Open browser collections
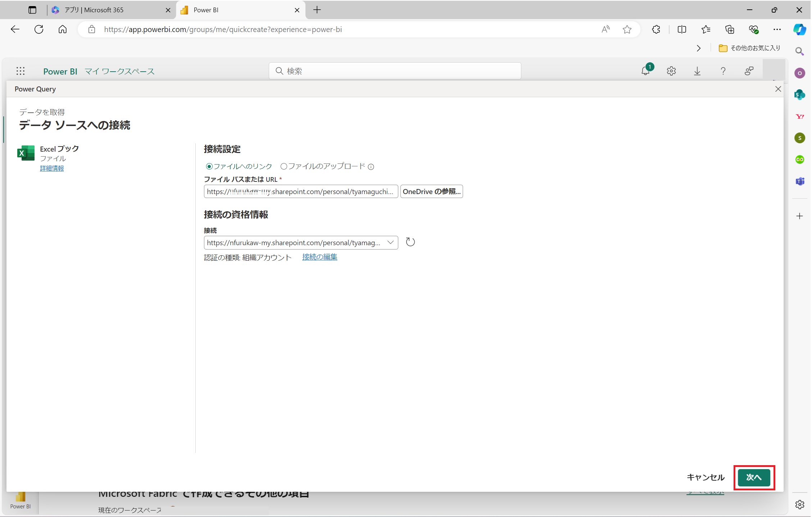 coord(730,29)
